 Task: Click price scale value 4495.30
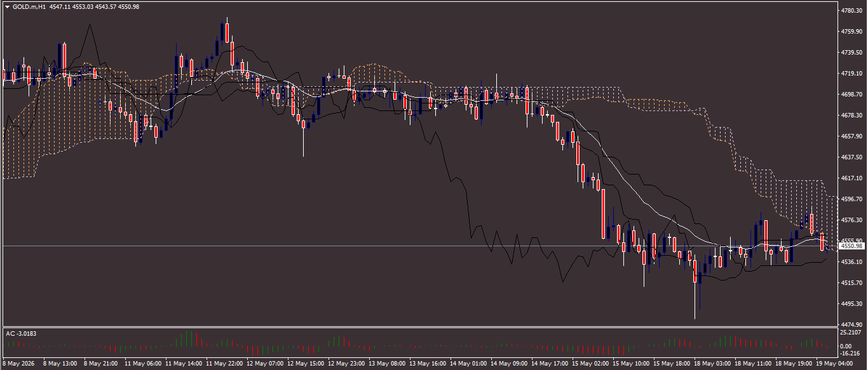(x=850, y=304)
